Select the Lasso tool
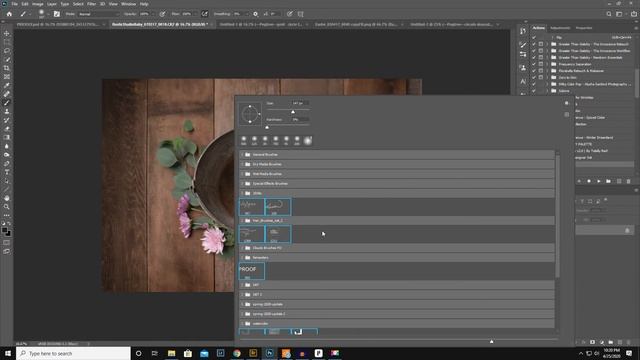This screenshot has width=640, height=360. click(x=7, y=51)
